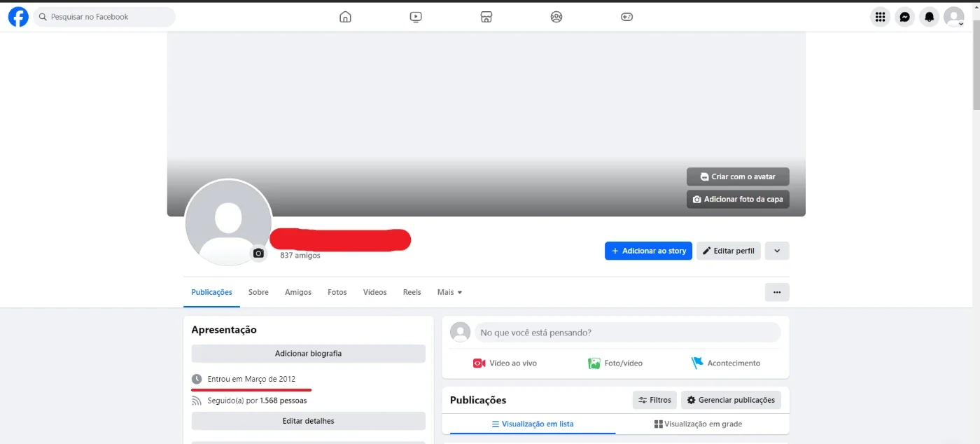Click the No que você está pensando box
This screenshot has width=980, height=444.
coord(627,333)
